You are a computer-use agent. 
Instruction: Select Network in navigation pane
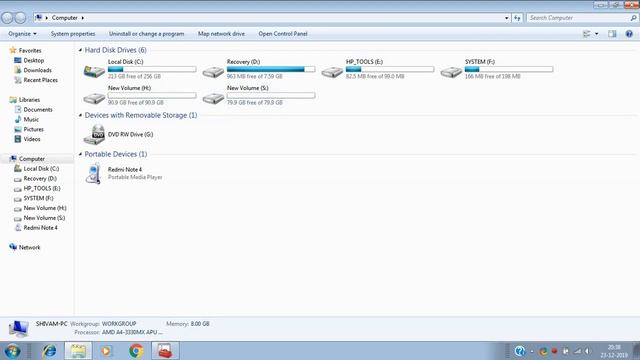coord(29,247)
